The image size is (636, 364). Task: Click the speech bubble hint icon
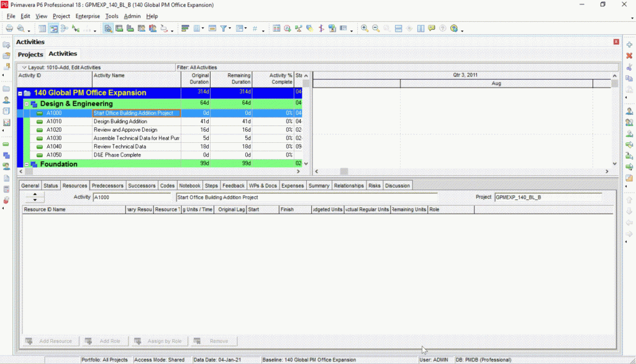[432, 29]
